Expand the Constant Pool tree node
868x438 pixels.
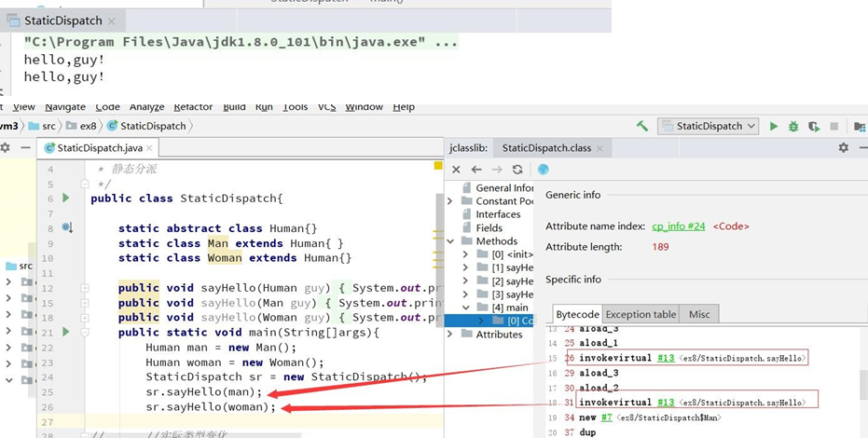tap(450, 200)
